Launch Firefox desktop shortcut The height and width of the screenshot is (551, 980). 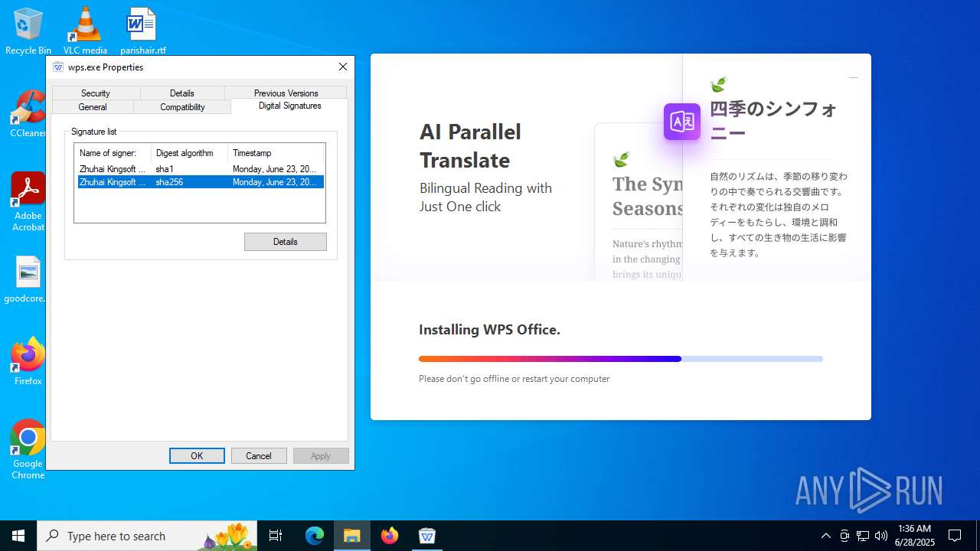28,361
